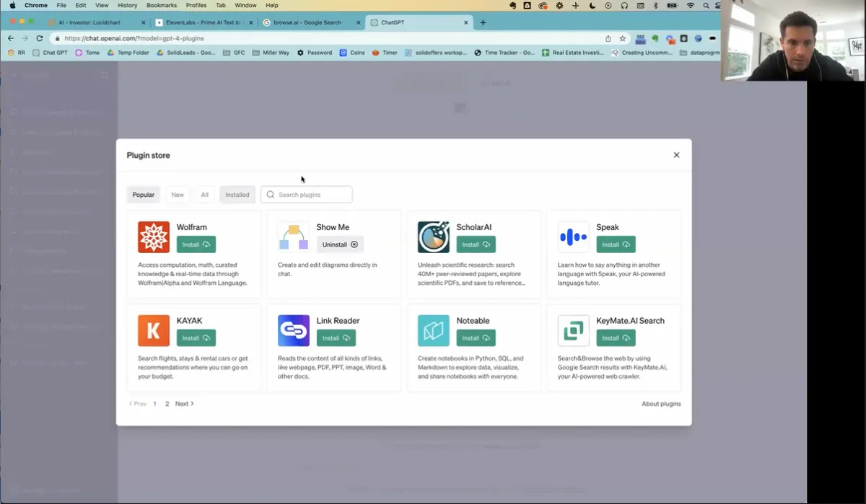This screenshot has width=866, height=504.
Task: Click the Bluetooth icon in menu bar
Action: [656, 5]
